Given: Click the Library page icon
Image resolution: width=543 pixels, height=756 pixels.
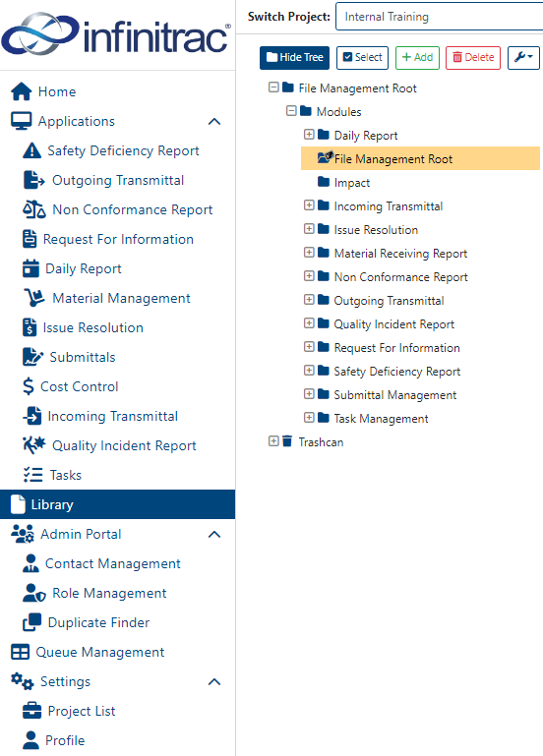Looking at the screenshot, I should (x=19, y=504).
